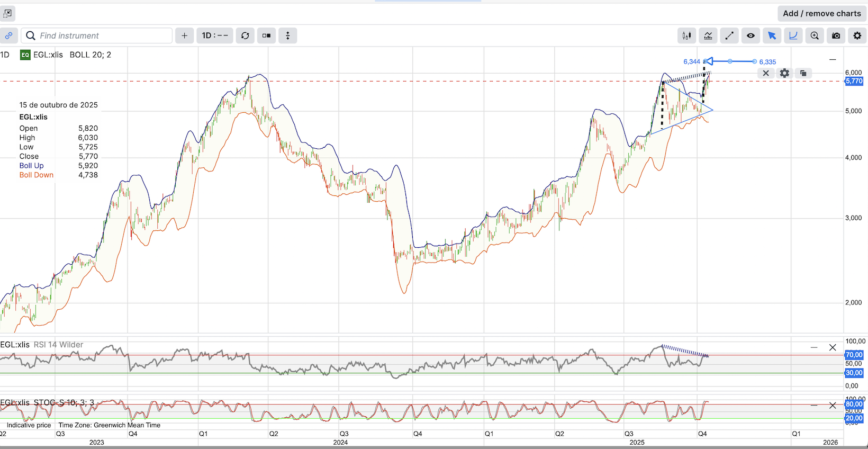Toggle drawings visibility with eye icon
This screenshot has width=868, height=449.
pos(751,35)
